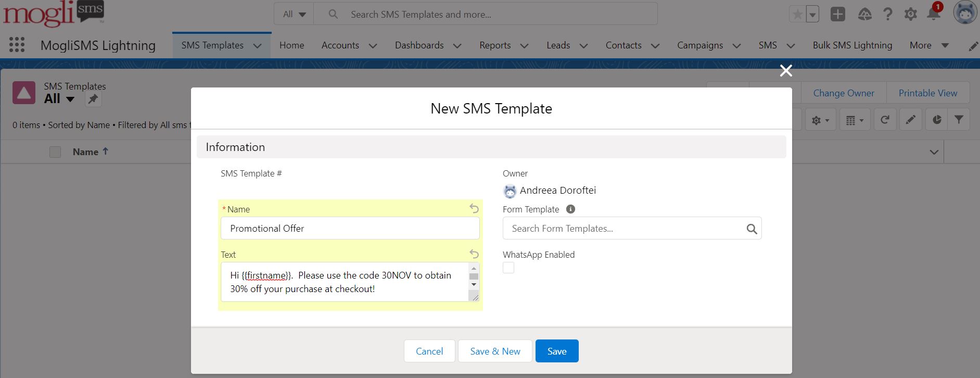Open the favorites list dropdown arrow

(812, 15)
